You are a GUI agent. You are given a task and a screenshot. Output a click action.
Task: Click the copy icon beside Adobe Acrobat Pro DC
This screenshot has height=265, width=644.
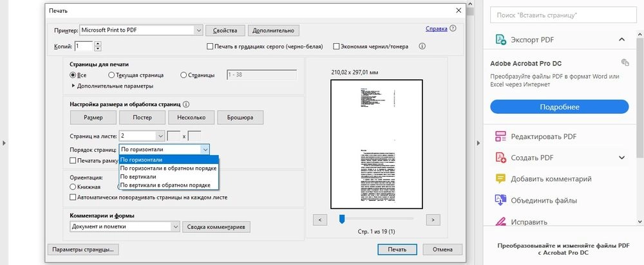coord(625,62)
